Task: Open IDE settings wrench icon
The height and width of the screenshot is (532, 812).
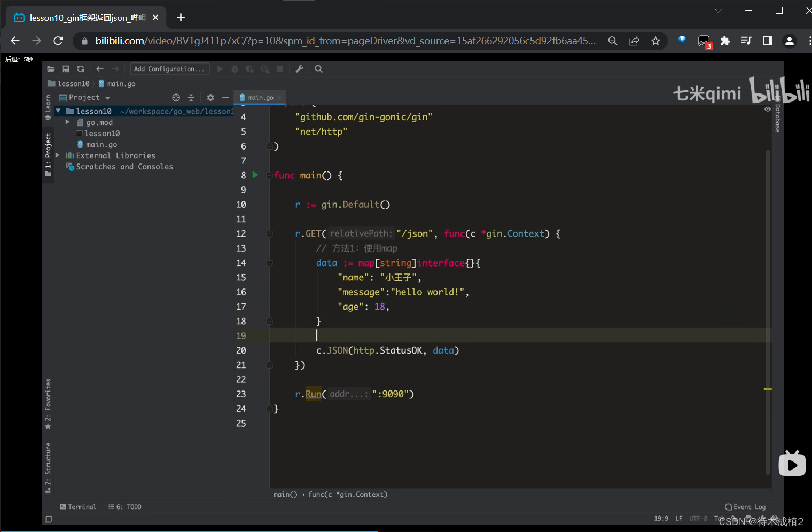Action: (299, 69)
